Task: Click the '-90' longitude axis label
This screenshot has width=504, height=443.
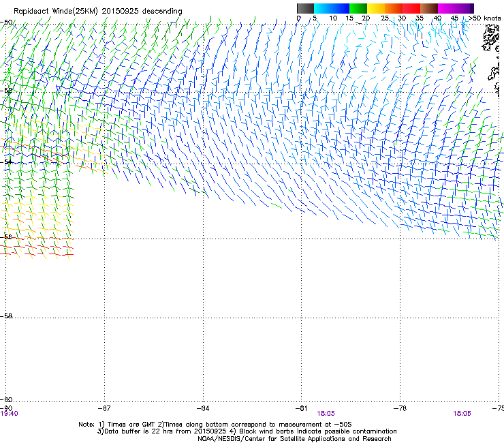Action: tap(6, 408)
